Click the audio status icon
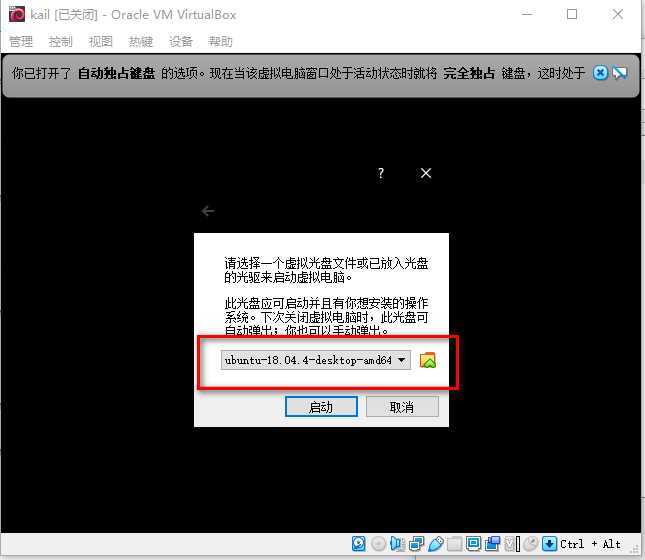645x560 pixels. (397, 544)
